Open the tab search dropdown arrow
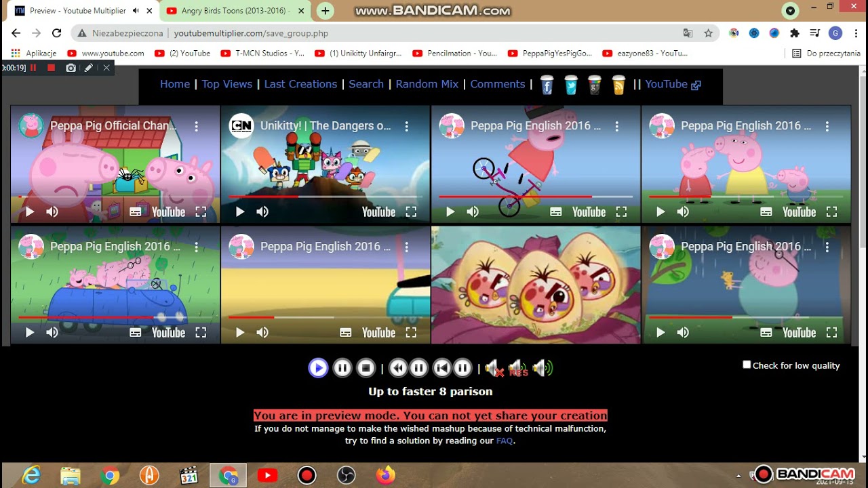The image size is (868, 488). (790, 11)
